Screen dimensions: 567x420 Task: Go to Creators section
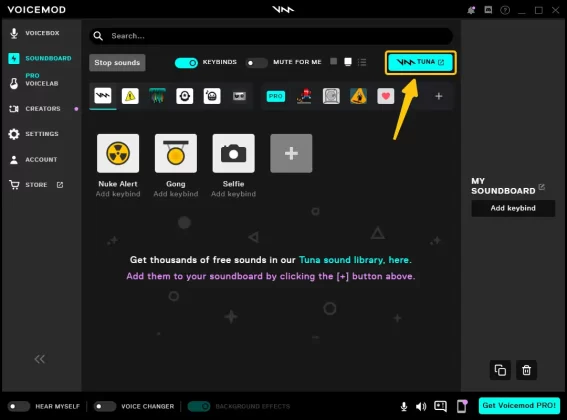35,109
